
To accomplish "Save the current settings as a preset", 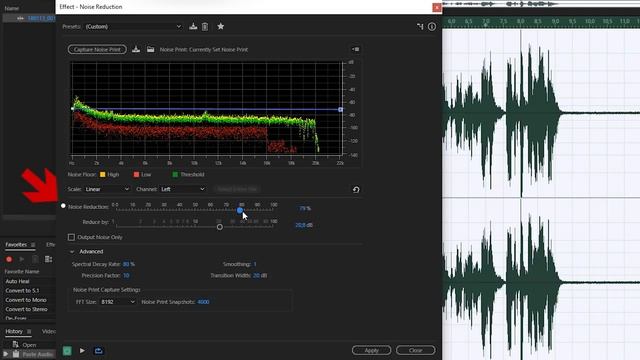I will (x=193, y=27).
